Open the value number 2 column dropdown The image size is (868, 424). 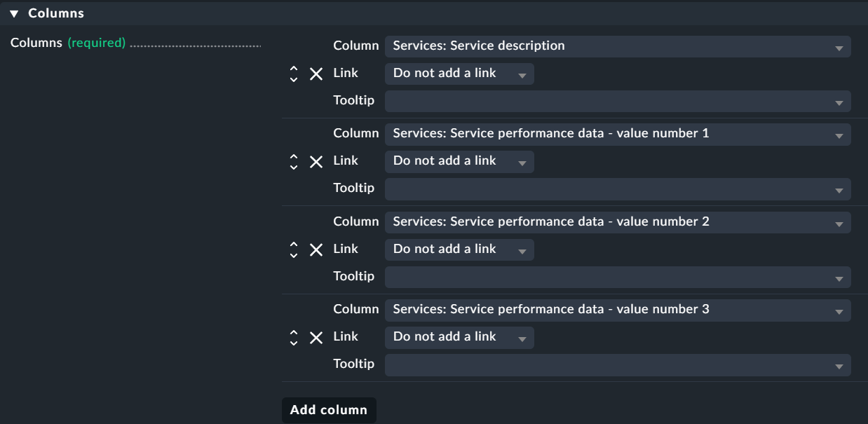617,222
